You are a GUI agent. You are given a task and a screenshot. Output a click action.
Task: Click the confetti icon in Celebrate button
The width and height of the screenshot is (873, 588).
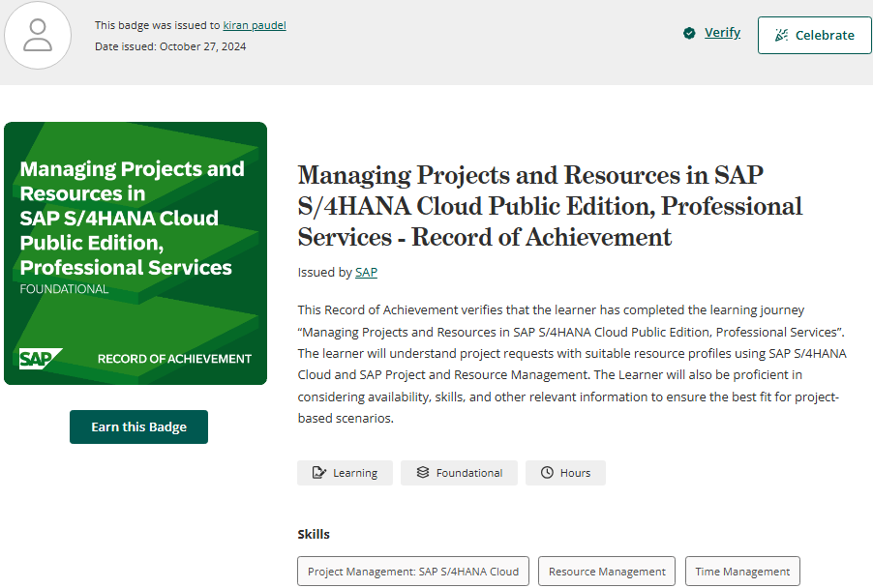tap(780, 35)
